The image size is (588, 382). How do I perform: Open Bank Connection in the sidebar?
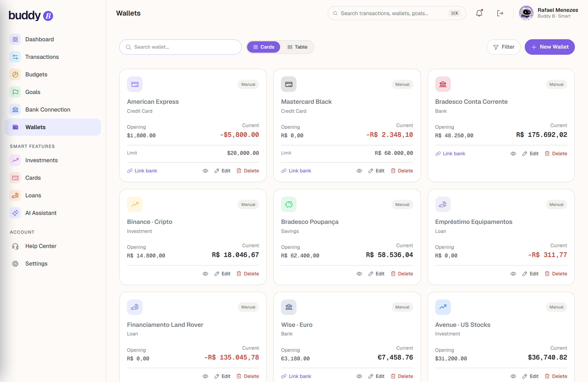tap(53, 109)
